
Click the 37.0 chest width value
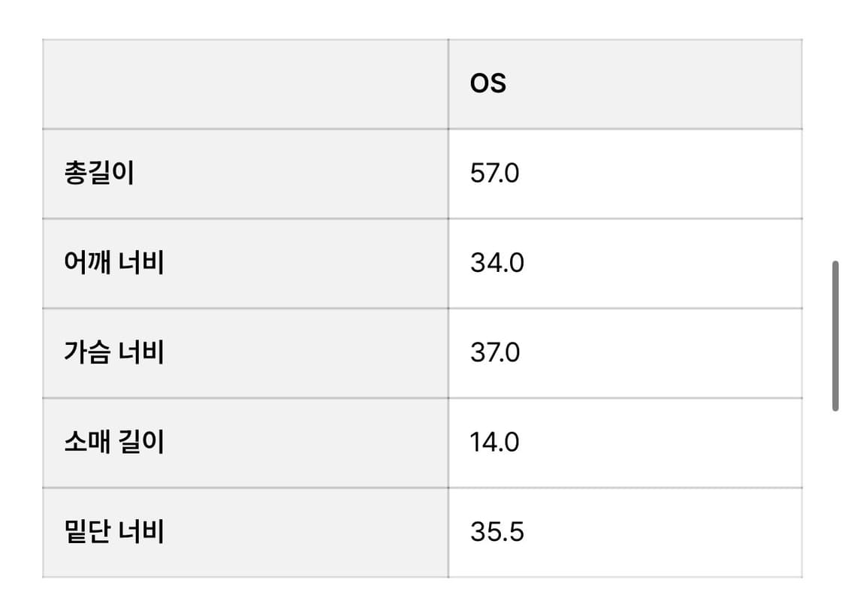coord(495,353)
